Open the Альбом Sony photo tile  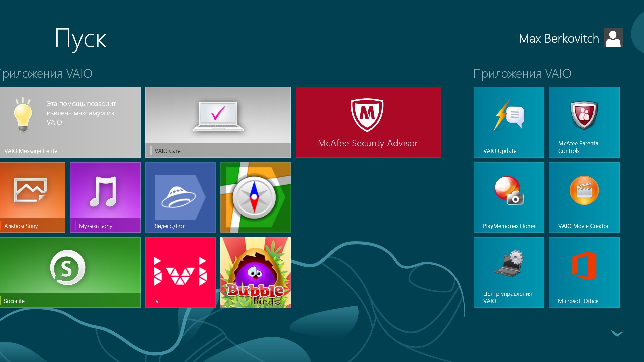tap(33, 197)
